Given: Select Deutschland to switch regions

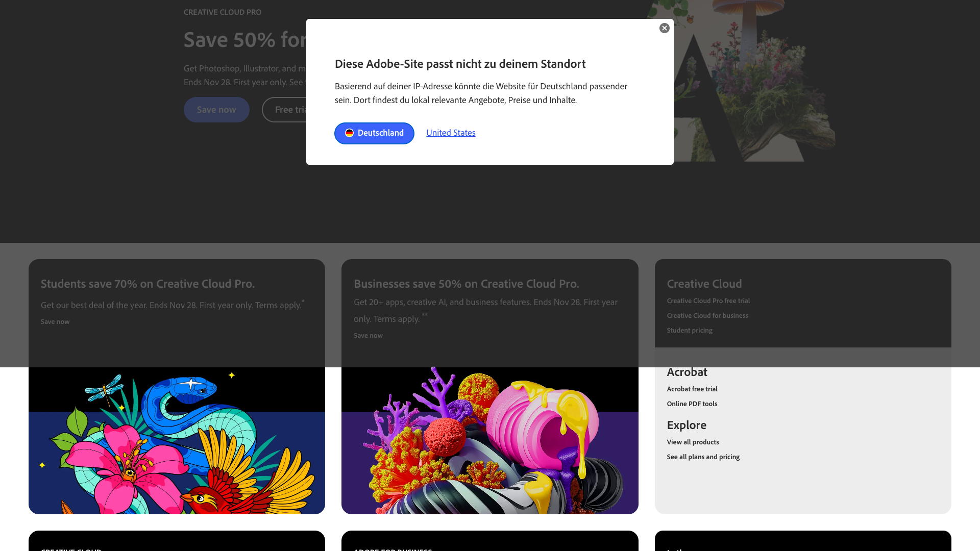Looking at the screenshot, I should point(374,133).
